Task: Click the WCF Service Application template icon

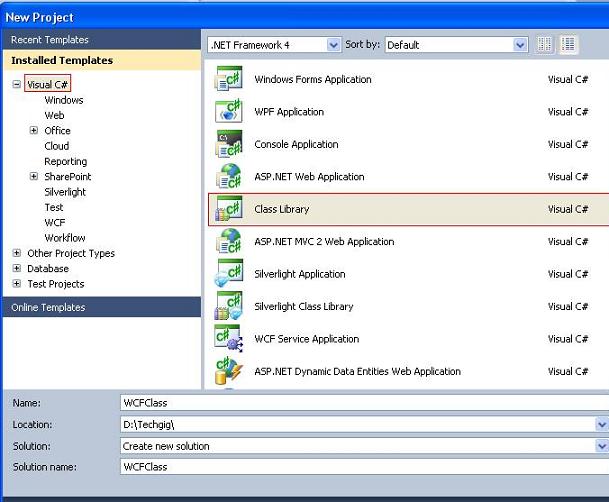Action: (x=229, y=338)
